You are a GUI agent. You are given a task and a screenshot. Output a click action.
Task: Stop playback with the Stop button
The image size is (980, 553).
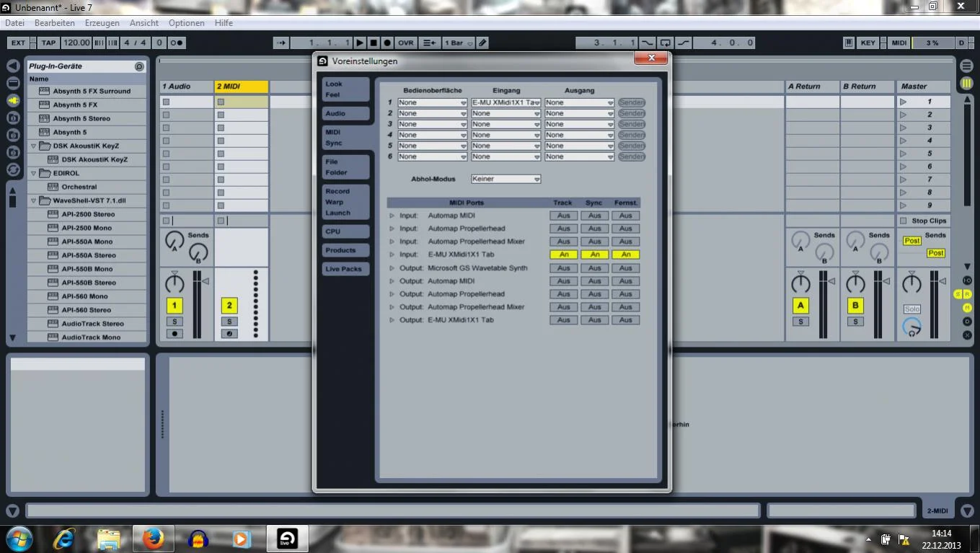374,43
